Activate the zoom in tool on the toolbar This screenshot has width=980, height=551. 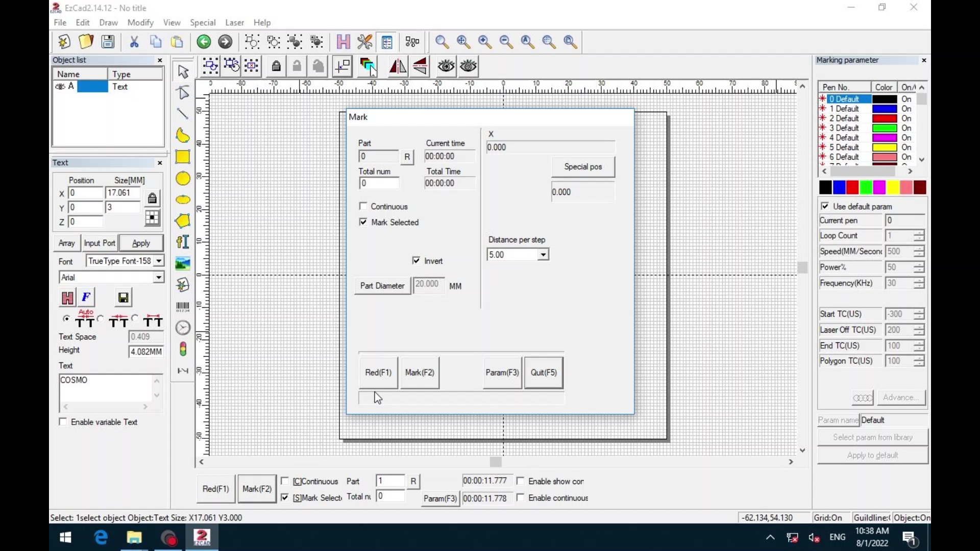(x=484, y=42)
